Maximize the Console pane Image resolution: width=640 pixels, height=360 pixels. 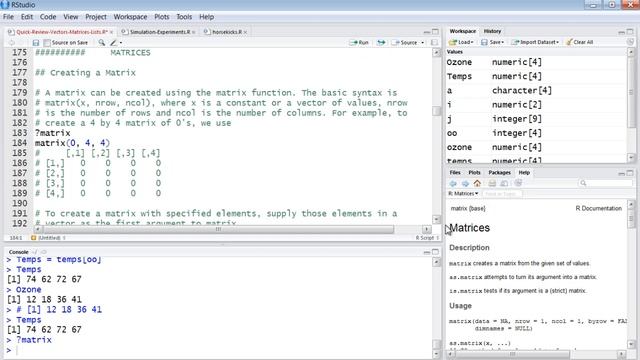[x=435, y=252]
